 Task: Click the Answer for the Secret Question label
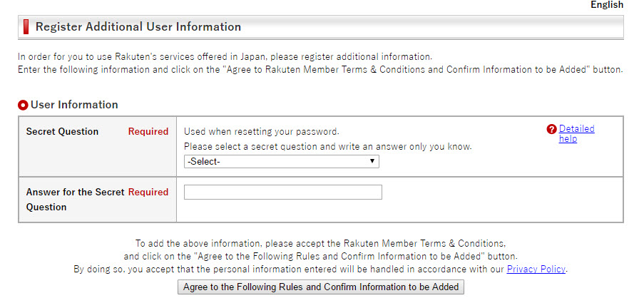[x=75, y=200]
